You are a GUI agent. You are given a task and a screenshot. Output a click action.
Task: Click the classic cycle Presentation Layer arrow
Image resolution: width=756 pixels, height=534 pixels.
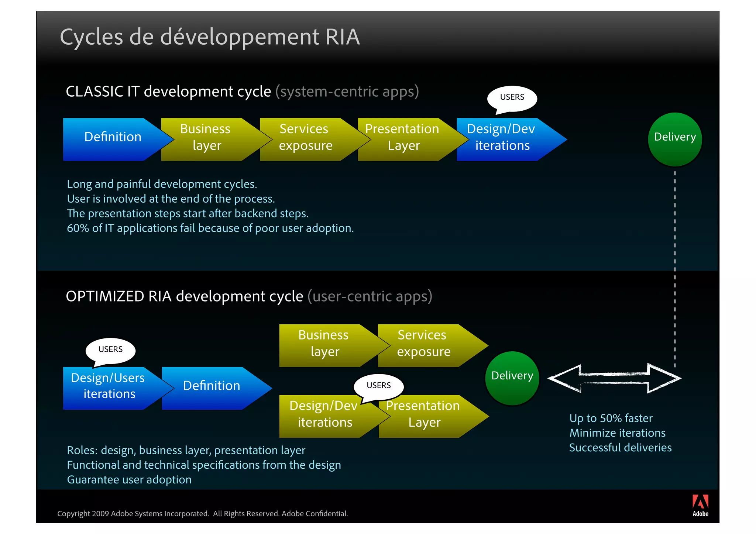point(403,139)
